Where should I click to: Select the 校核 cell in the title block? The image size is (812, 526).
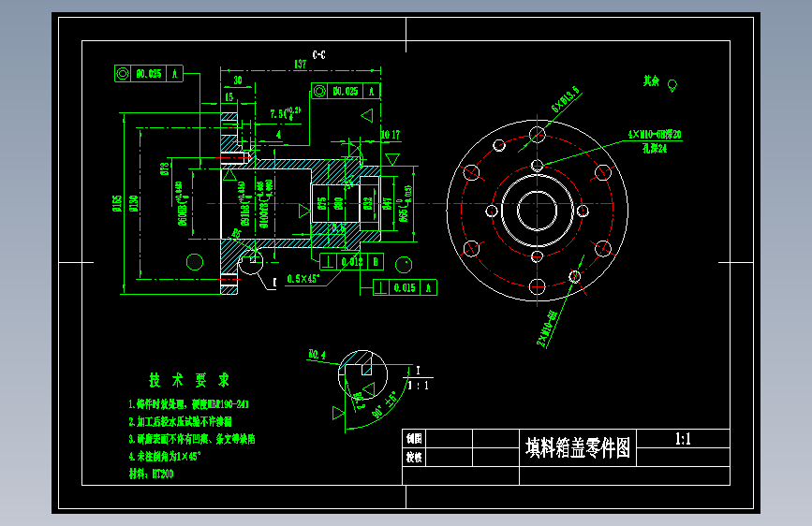[414, 457]
